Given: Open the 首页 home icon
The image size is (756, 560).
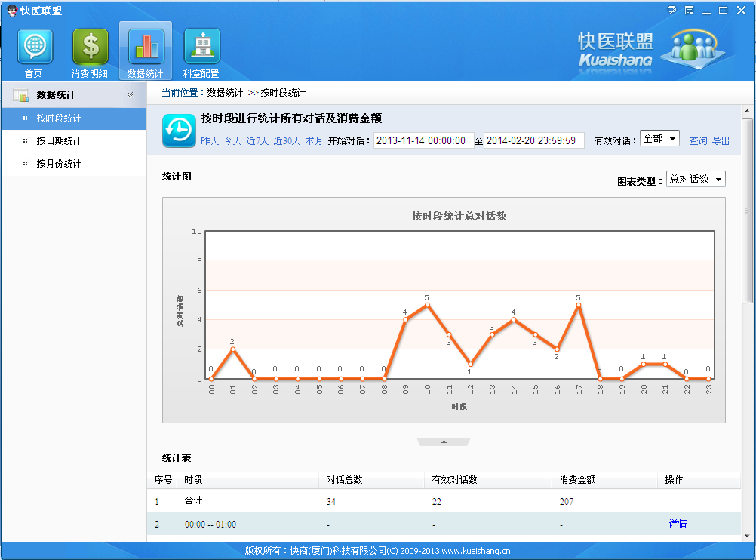Looking at the screenshot, I should 35,48.
